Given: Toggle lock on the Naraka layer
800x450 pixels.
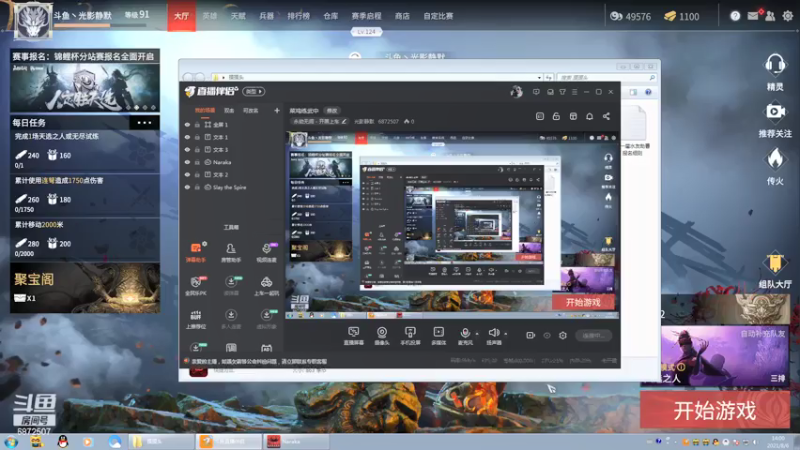Looking at the screenshot, I should coord(197,162).
